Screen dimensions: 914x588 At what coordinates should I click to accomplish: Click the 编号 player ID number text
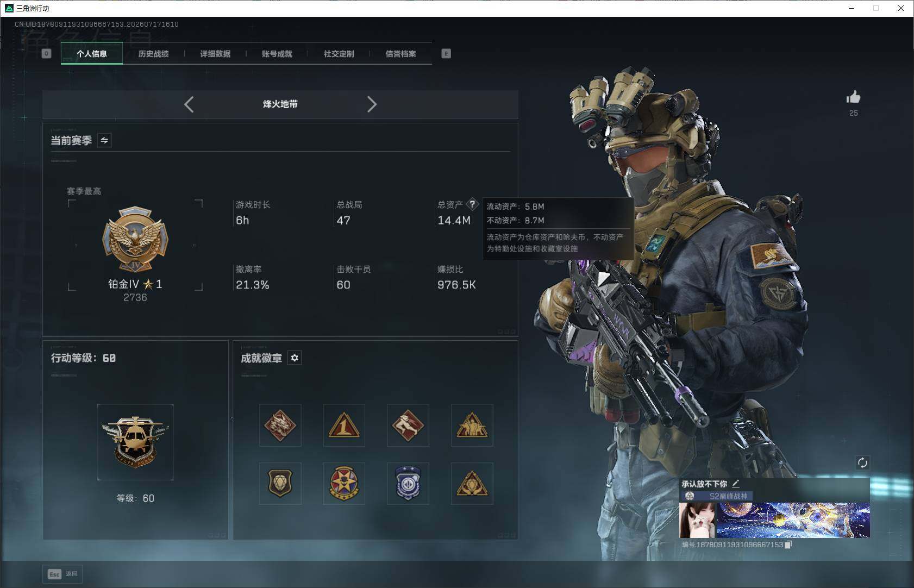click(733, 545)
